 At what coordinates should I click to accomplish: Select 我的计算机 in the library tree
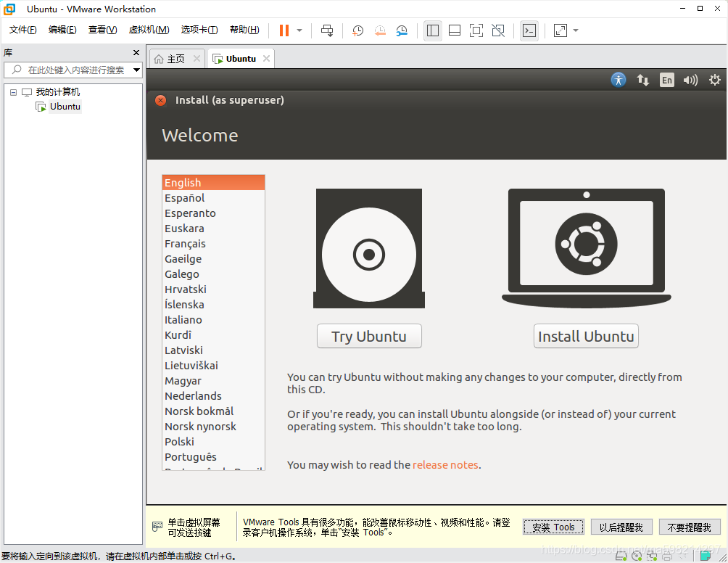coord(57,92)
